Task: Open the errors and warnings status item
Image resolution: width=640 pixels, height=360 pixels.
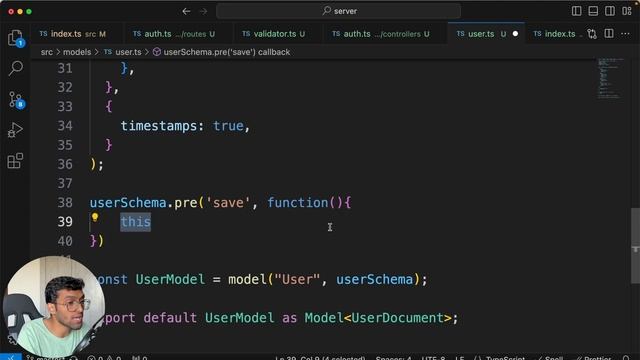Action: 104,358
